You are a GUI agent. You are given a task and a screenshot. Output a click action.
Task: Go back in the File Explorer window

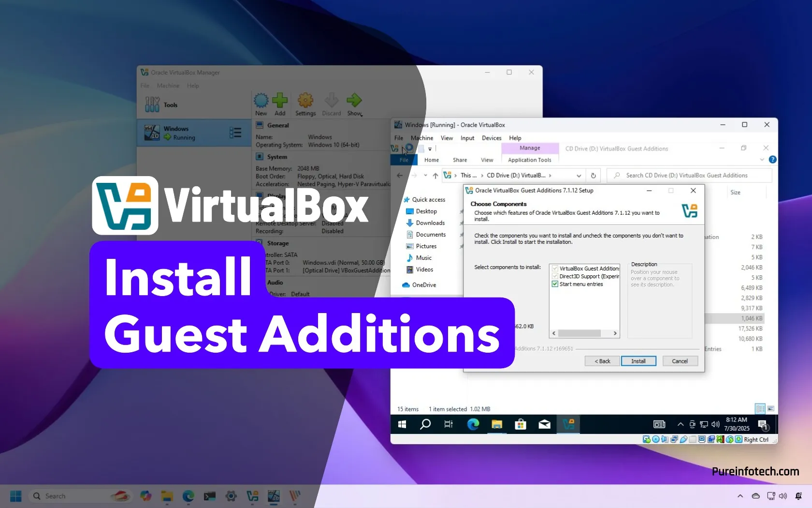pyautogui.click(x=400, y=176)
